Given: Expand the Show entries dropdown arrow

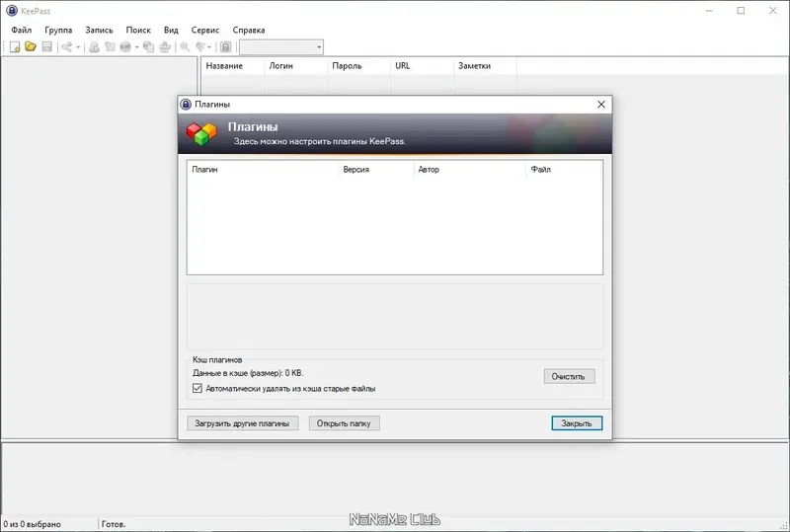Looking at the screenshot, I should [209, 47].
